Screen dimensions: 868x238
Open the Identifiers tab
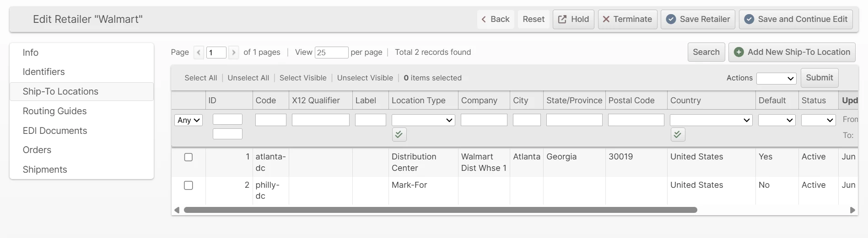tap(81, 72)
